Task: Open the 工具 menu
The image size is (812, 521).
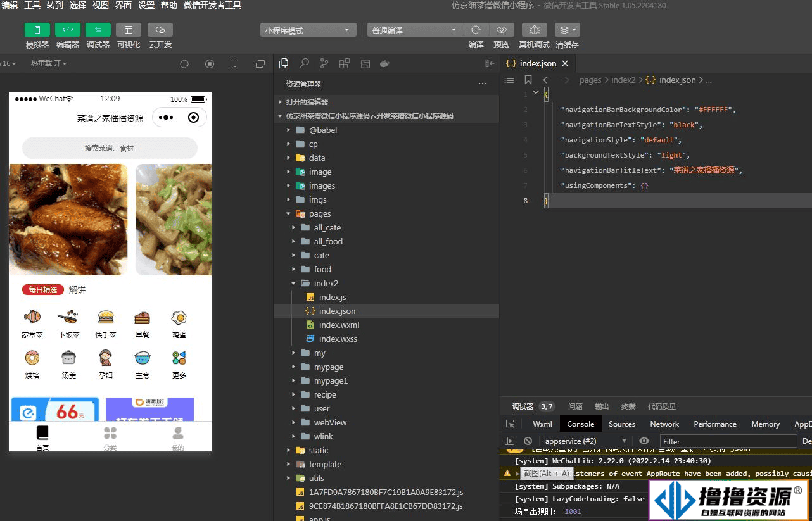Action: [32, 5]
